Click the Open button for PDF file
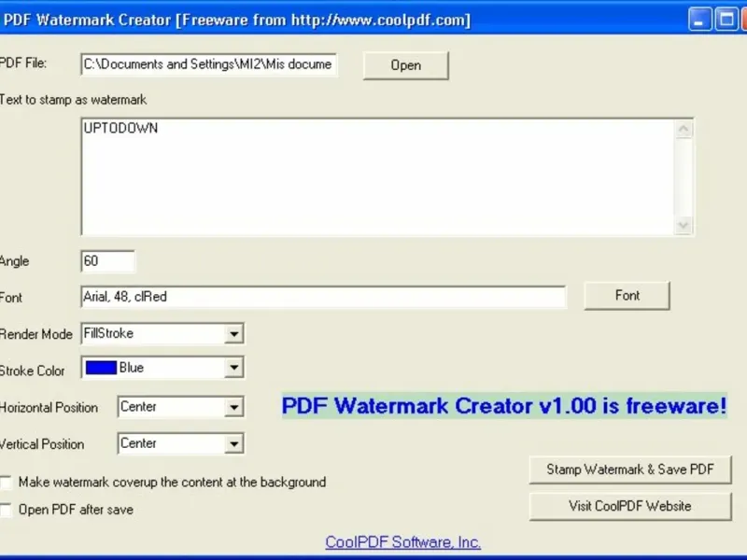The image size is (747, 560). pos(405,65)
